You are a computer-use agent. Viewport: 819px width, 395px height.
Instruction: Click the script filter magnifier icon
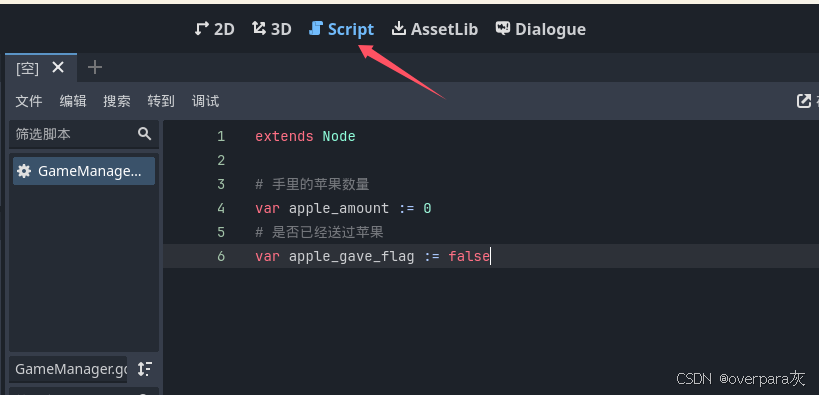tap(144, 134)
